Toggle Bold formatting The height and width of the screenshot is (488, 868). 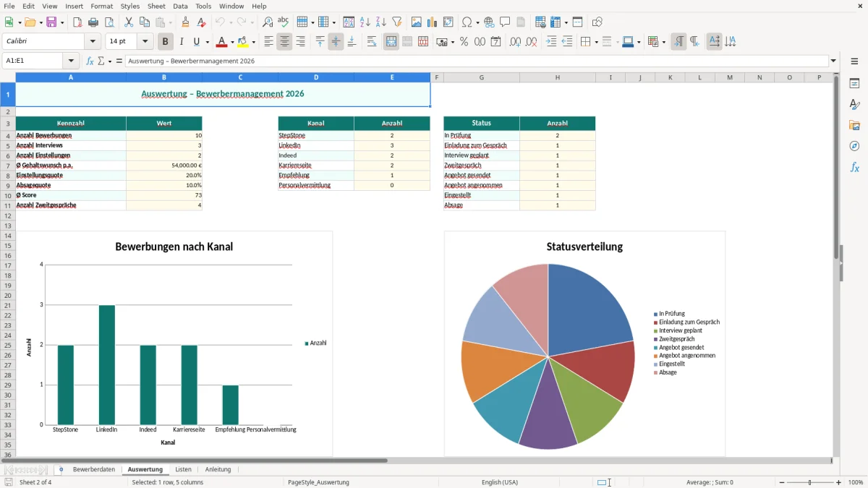(165, 42)
